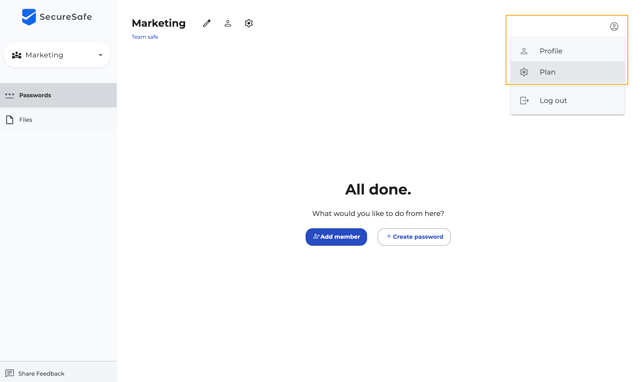The height and width of the screenshot is (382, 644).
Task: Click the dropdown arrow in safe selector
Action: pos(100,55)
